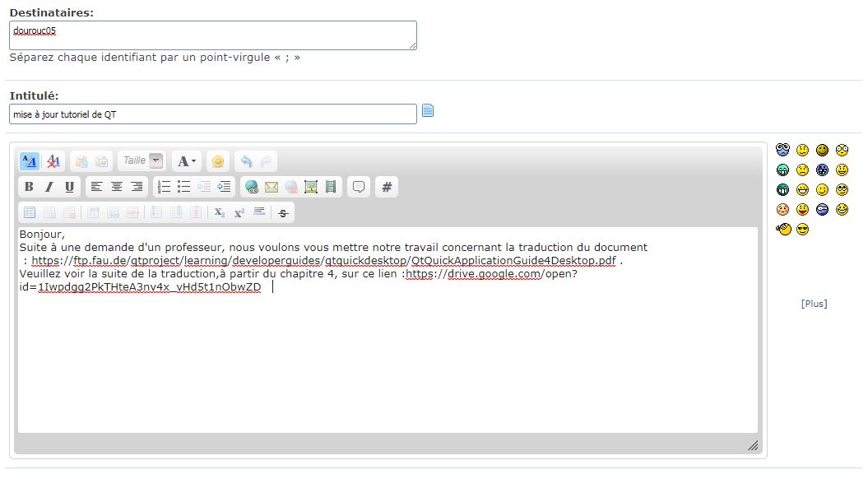This screenshot has width=868, height=479.
Task: Insert a table into the message
Action: pyautogui.click(x=30, y=212)
